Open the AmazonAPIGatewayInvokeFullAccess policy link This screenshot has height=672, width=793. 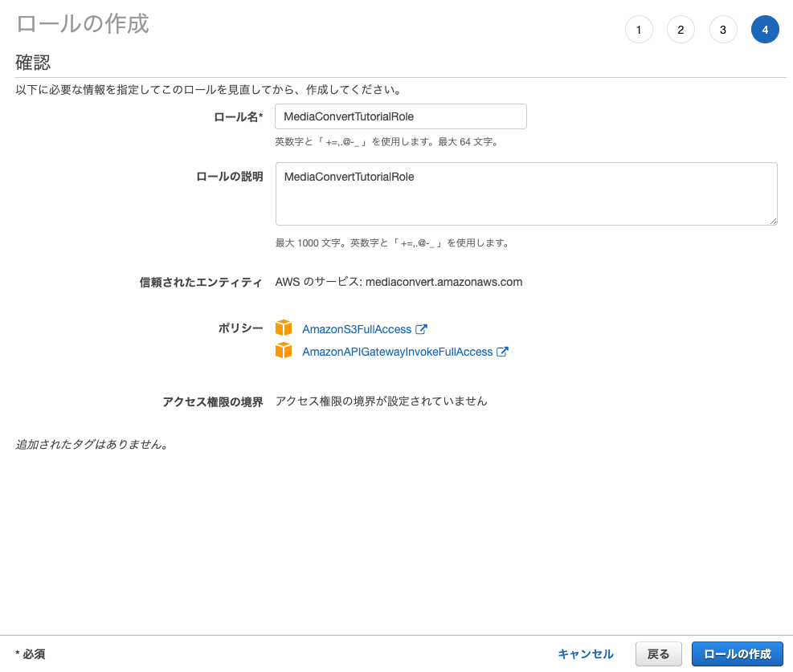(398, 352)
